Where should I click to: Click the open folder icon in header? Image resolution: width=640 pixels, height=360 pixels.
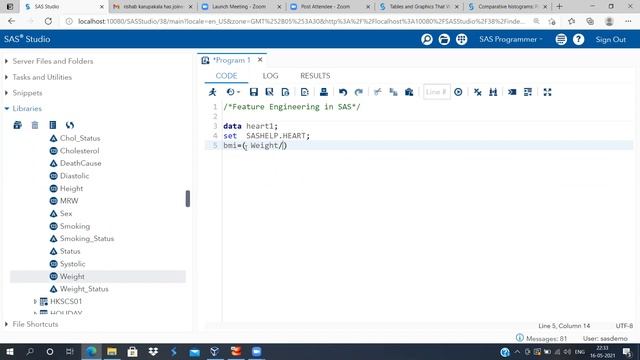[444, 39]
